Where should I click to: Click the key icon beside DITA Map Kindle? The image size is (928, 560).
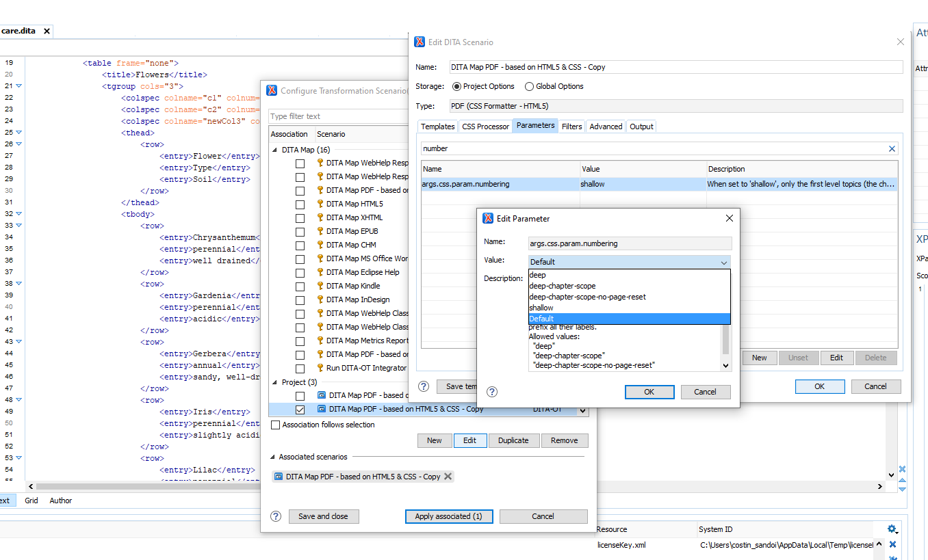320,286
